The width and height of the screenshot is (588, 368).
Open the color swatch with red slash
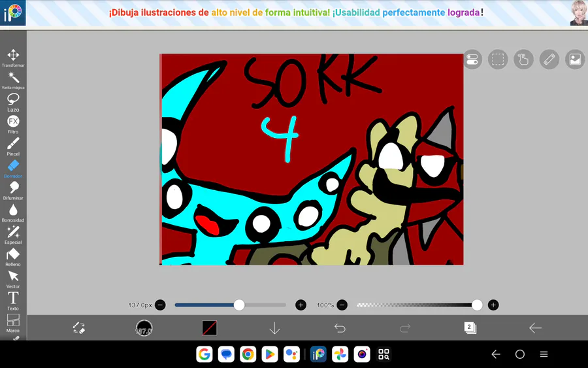pos(209,328)
